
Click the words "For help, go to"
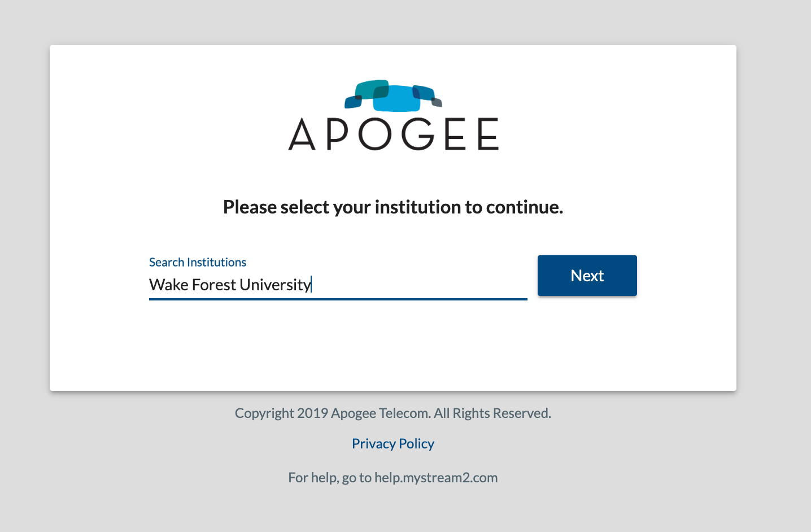point(329,478)
